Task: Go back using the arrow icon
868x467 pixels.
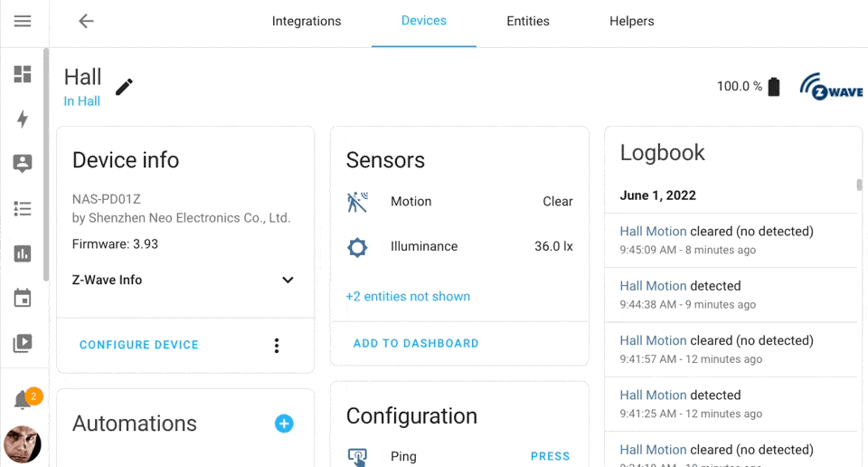Action: coord(86,22)
